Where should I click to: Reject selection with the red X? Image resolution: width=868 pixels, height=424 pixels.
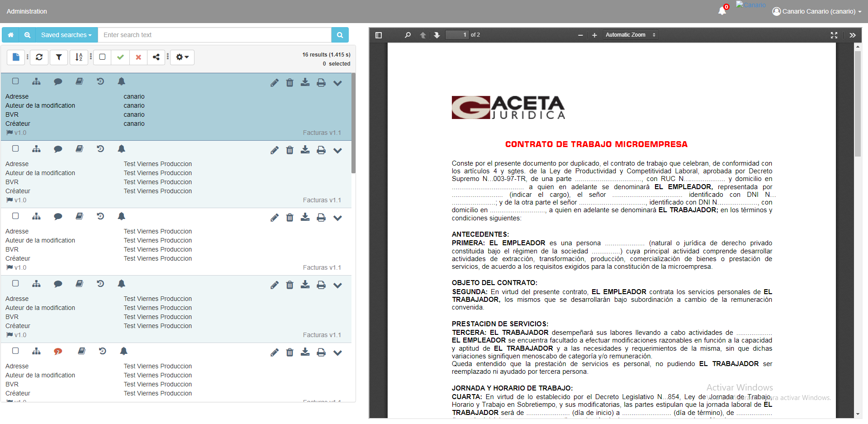(138, 57)
